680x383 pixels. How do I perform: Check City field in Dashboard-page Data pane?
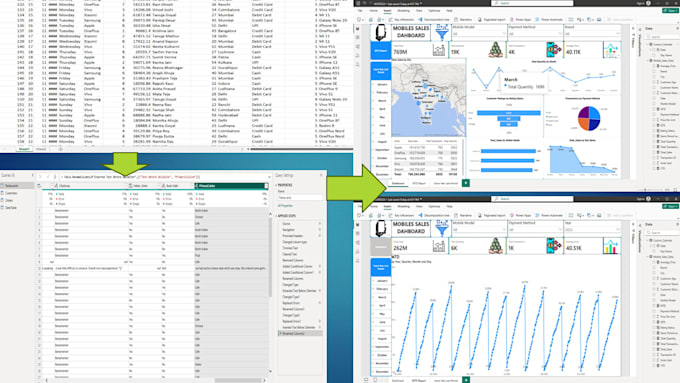point(655,77)
